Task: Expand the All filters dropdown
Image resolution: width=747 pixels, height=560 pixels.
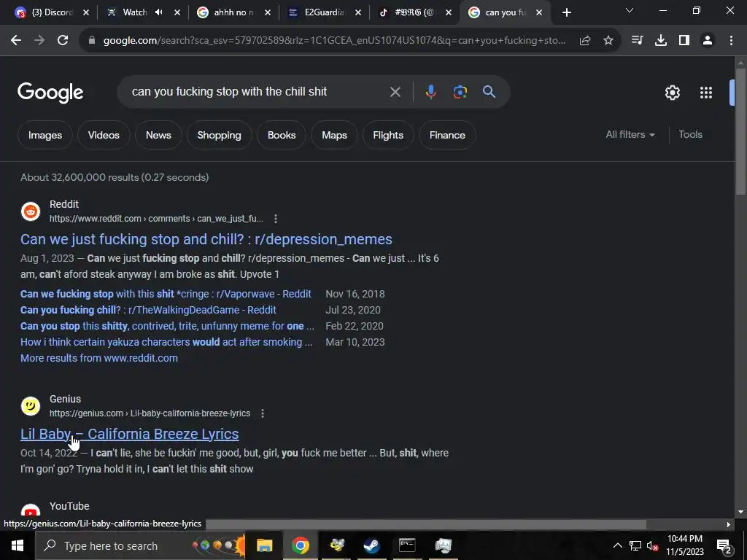Action: 630,135
